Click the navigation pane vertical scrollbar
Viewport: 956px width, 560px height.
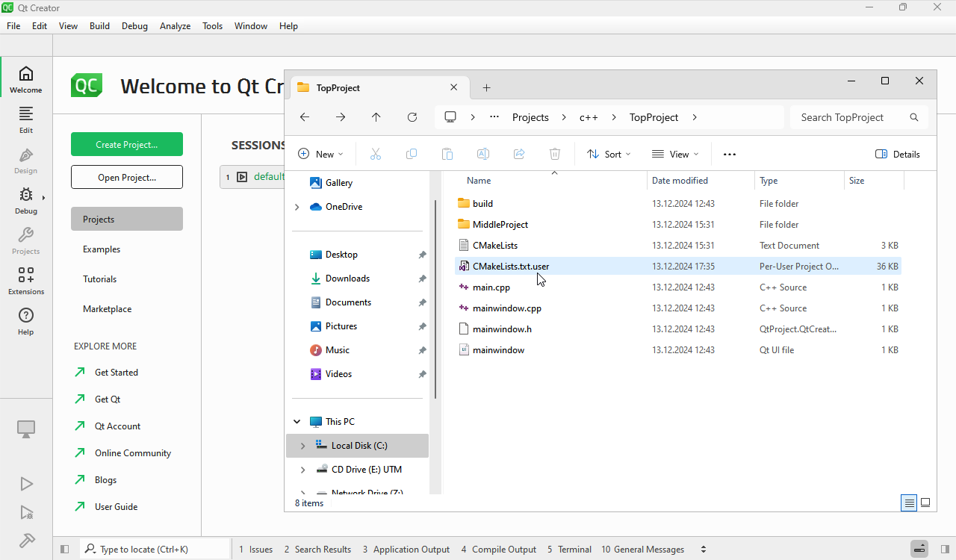[435, 299]
